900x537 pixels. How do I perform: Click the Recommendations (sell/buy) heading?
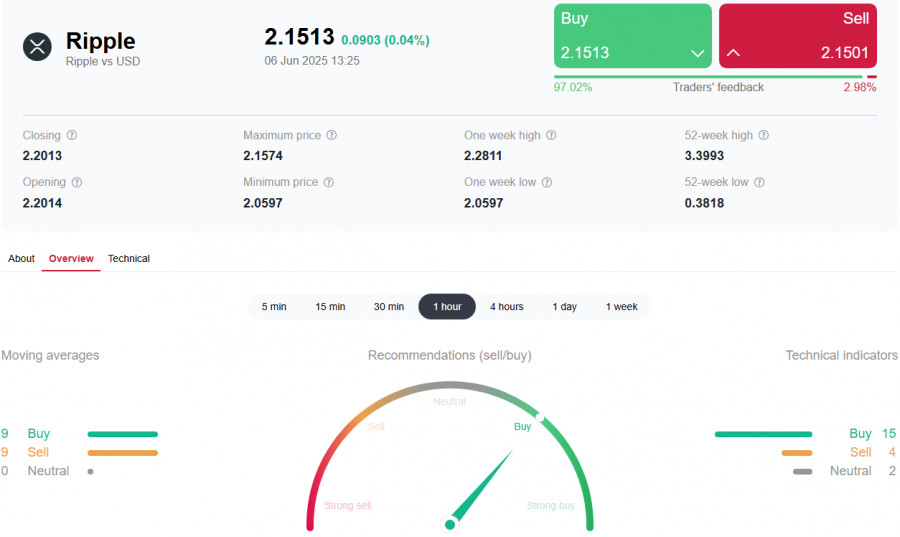point(450,356)
